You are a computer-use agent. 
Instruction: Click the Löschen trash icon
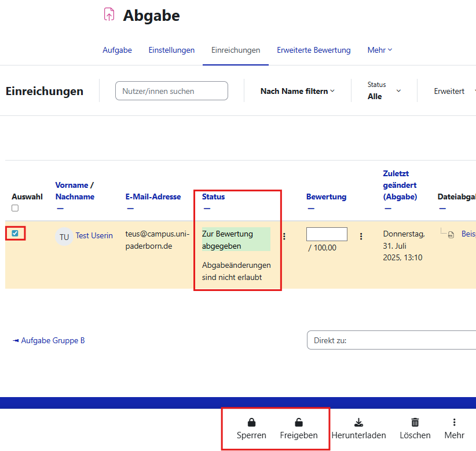[x=415, y=423]
